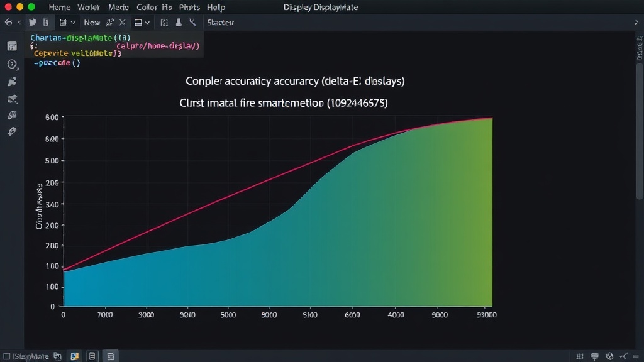Select the tag sidebar icon
The width and height of the screenshot is (644, 362).
(x=13, y=131)
